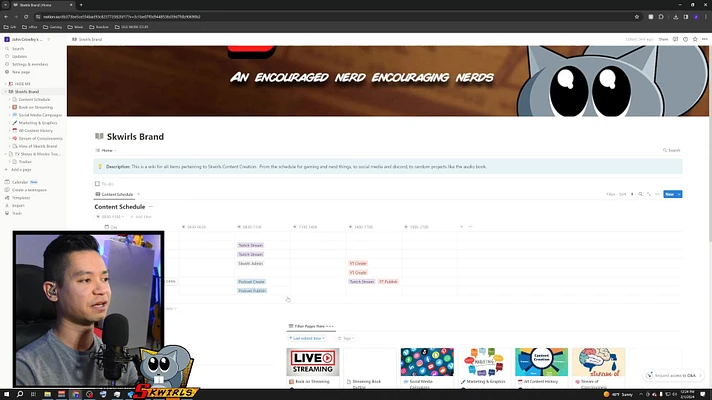
Task: Click Add filter next to time chip
Action: coord(141,217)
